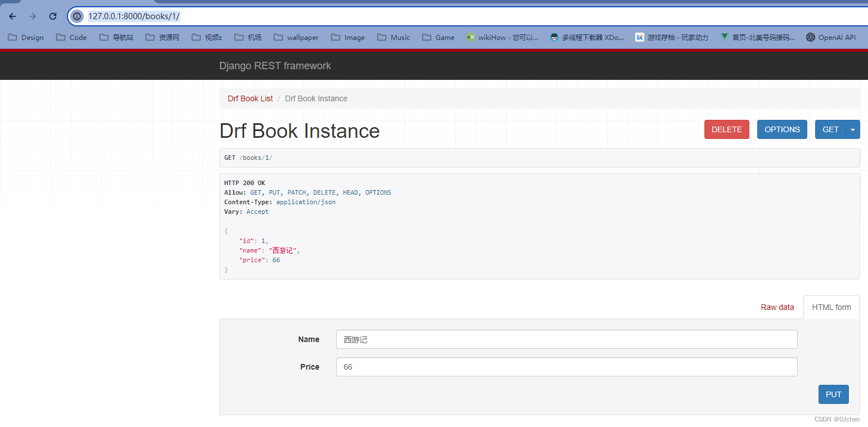Image resolution: width=868 pixels, height=427 pixels.
Task: Click the Drf Book Instance breadcrumb
Action: pyautogui.click(x=316, y=98)
